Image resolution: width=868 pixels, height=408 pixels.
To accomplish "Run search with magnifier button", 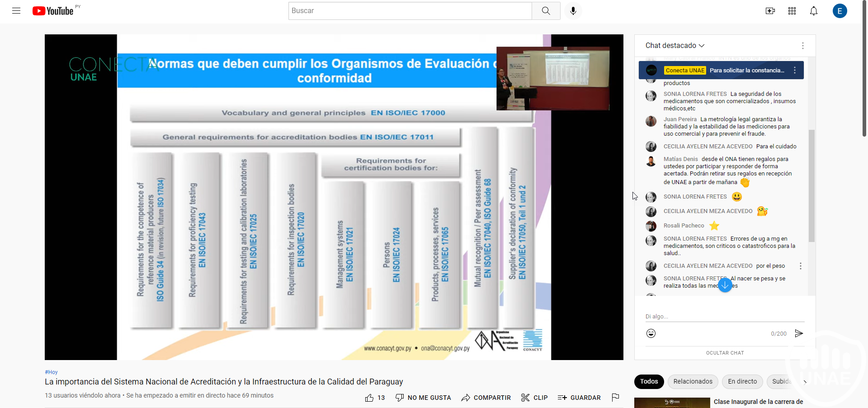I will click(546, 11).
